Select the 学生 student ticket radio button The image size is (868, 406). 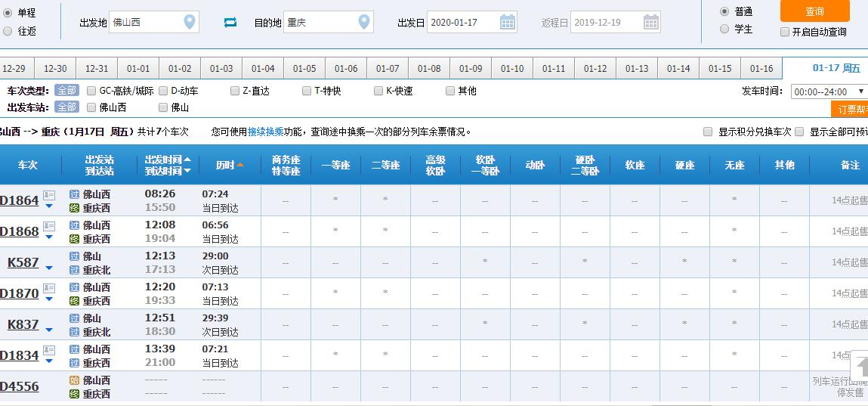[724, 29]
